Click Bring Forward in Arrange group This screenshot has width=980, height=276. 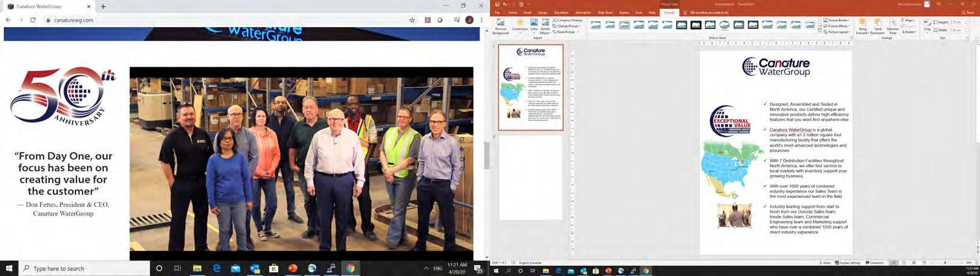coord(862,26)
